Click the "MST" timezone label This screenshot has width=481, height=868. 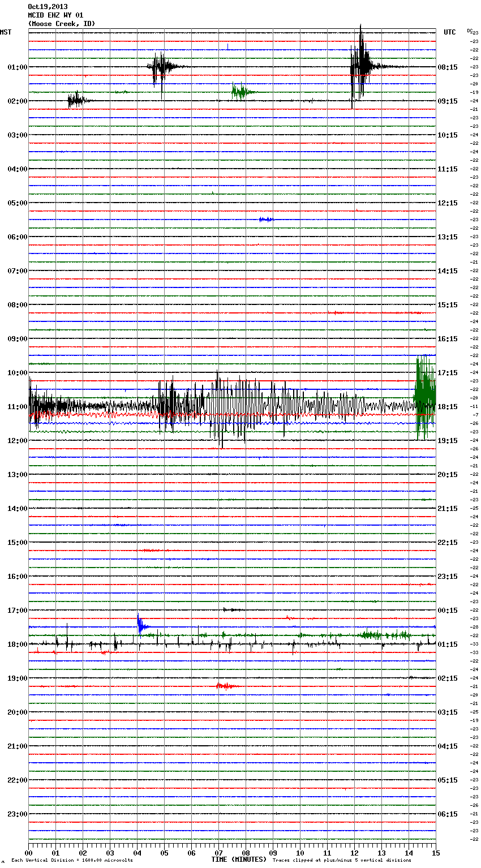[x=6, y=32]
